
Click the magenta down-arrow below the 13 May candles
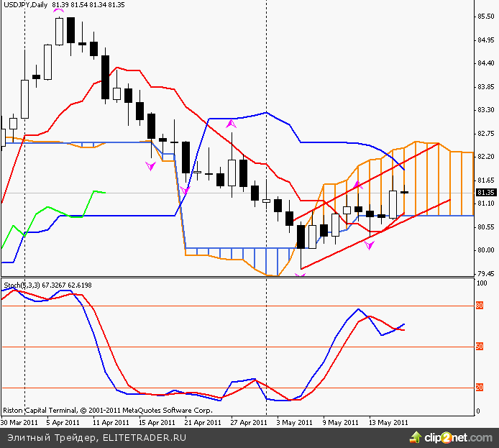(369, 245)
